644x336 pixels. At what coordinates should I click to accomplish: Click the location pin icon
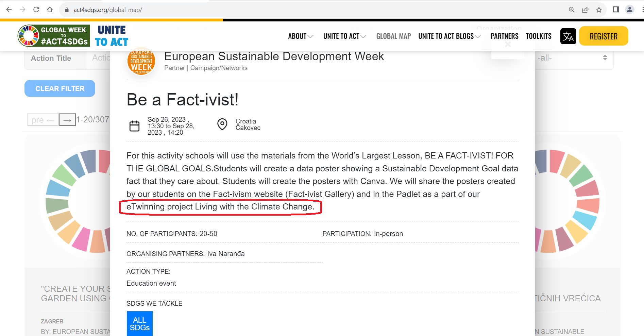point(222,124)
